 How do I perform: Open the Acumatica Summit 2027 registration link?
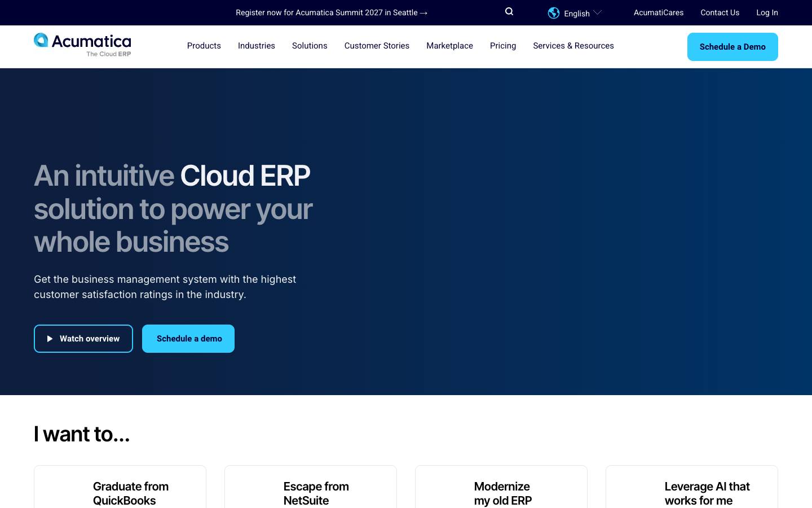[332, 12]
